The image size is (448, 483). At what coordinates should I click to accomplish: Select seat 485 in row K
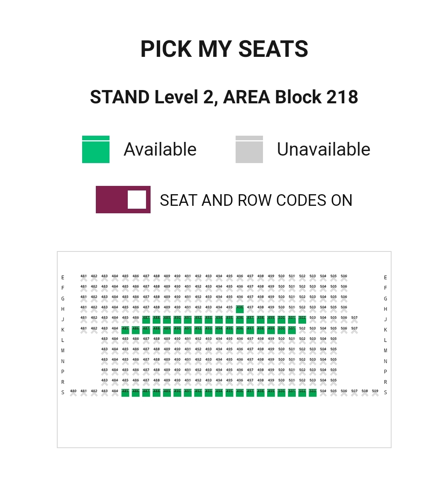point(125,330)
